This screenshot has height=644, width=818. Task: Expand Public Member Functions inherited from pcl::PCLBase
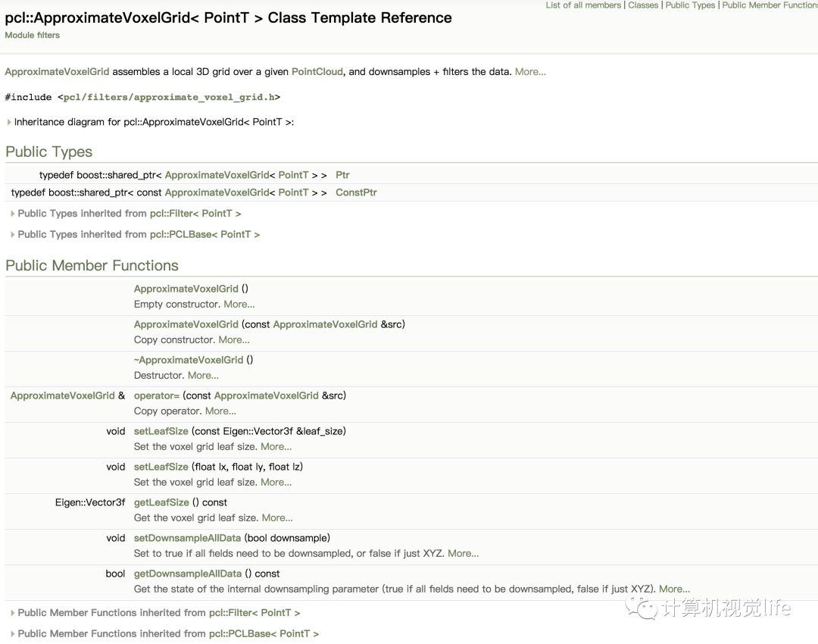[13, 633]
